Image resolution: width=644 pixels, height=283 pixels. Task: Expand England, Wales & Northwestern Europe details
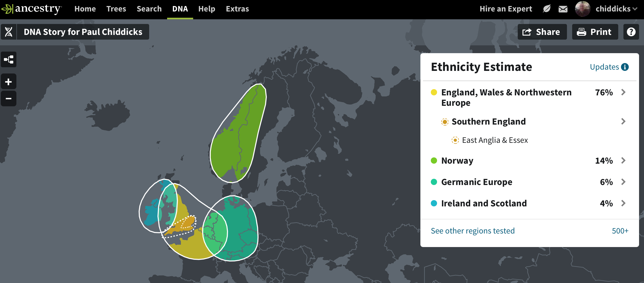[x=623, y=92]
